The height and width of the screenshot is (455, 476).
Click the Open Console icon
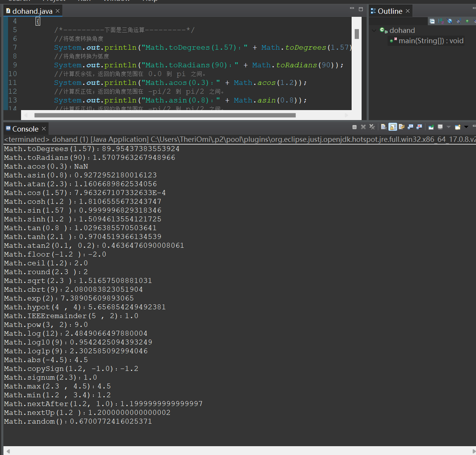458,127
